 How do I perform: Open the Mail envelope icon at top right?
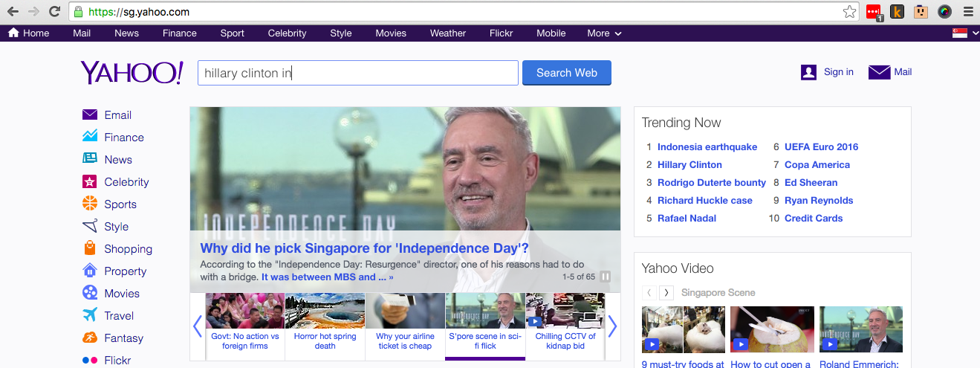(x=879, y=72)
